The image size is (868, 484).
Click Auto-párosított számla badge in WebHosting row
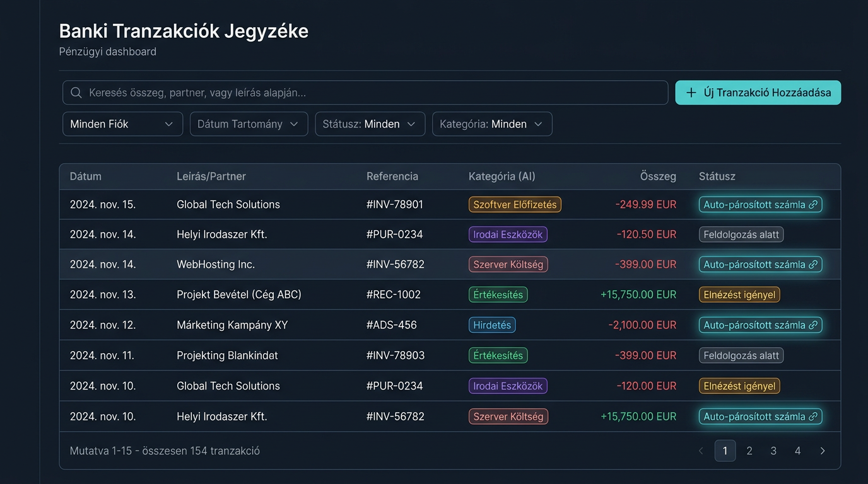pos(760,265)
